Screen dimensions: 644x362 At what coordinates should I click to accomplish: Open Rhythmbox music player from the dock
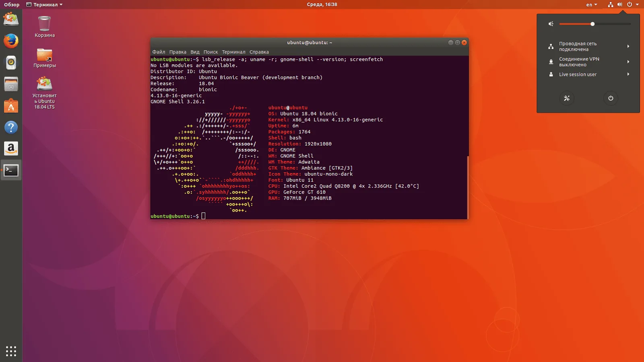point(11,62)
